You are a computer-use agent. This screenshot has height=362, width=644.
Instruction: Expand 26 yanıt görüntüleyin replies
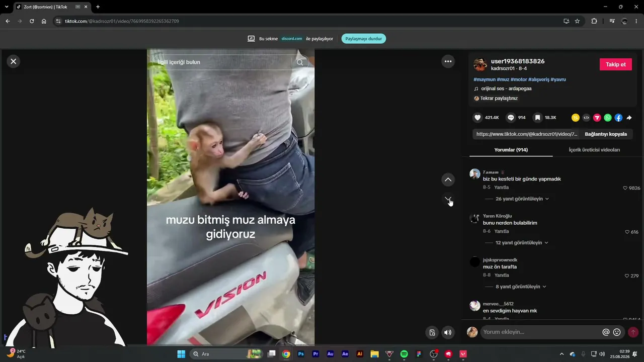(522, 199)
